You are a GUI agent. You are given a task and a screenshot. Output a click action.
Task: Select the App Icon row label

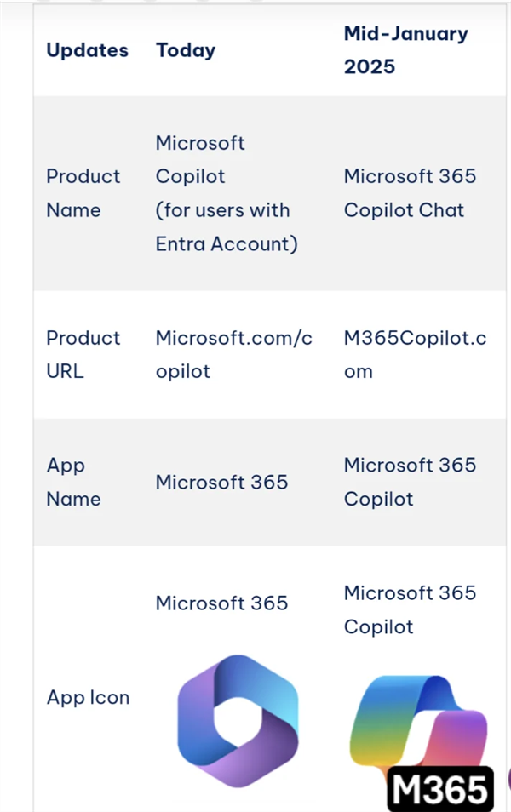point(88,698)
